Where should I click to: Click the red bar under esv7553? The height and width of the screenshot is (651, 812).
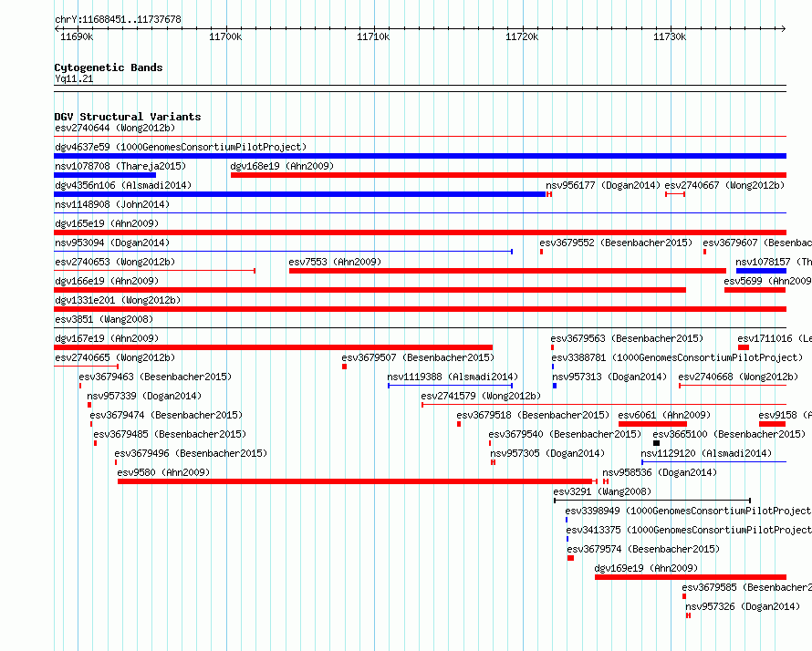[507, 271]
